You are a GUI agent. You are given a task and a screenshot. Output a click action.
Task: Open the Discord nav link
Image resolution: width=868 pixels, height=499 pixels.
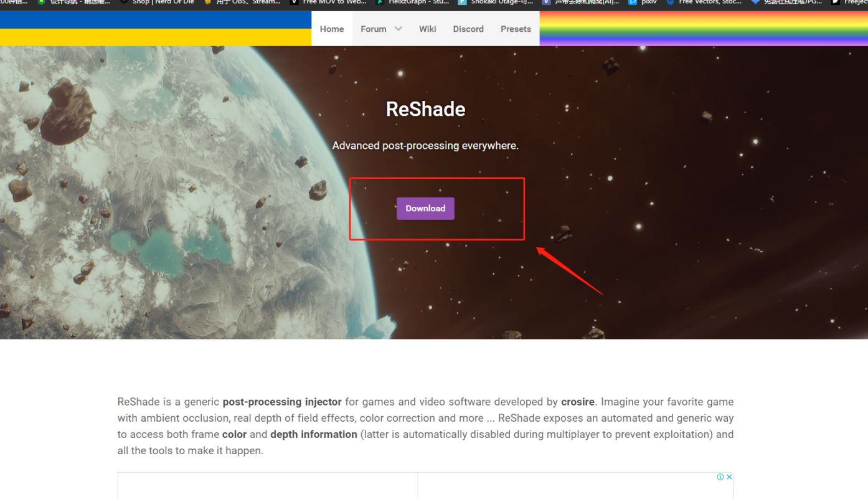click(468, 29)
